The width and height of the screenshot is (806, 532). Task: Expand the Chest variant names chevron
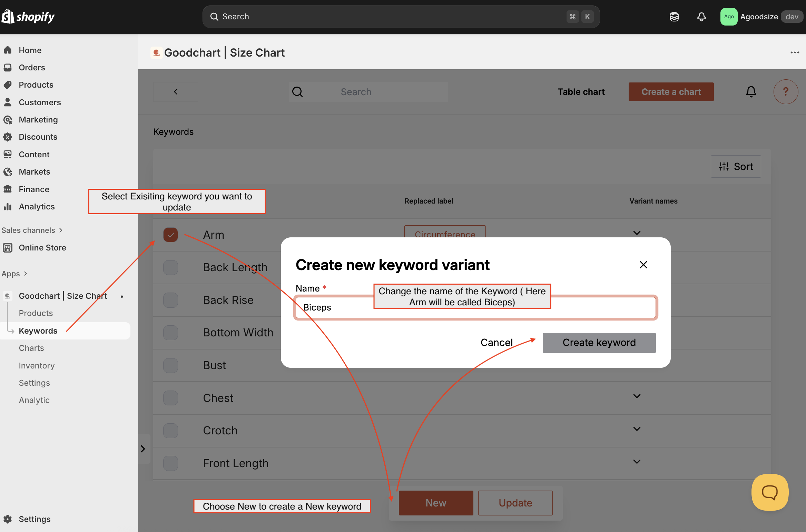coord(637,396)
